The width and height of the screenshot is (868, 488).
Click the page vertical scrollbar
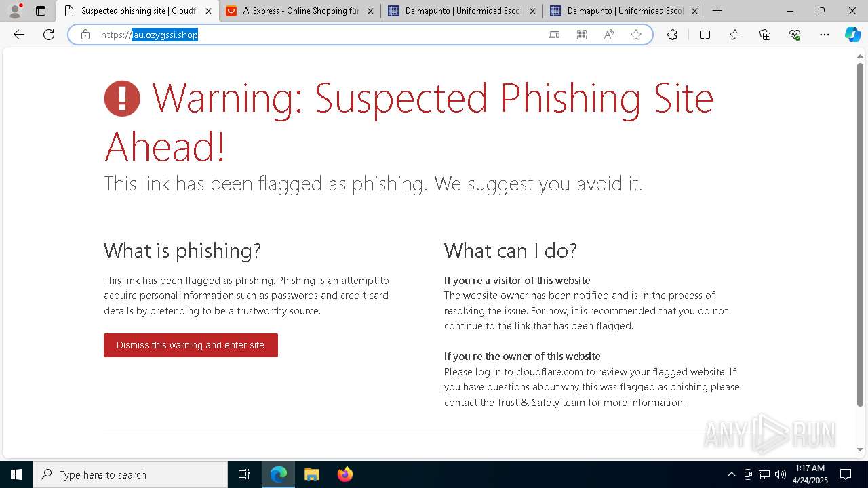(861, 234)
